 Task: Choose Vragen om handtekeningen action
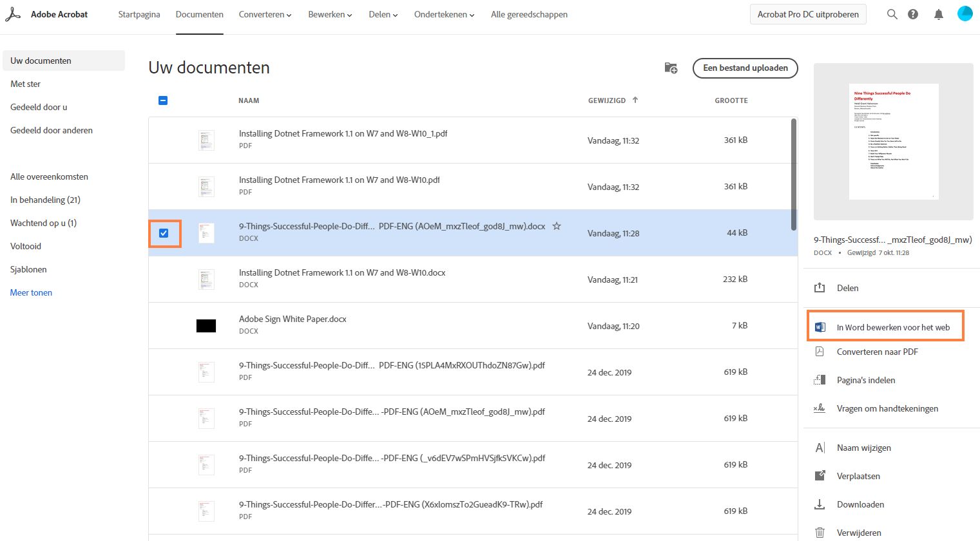click(887, 408)
